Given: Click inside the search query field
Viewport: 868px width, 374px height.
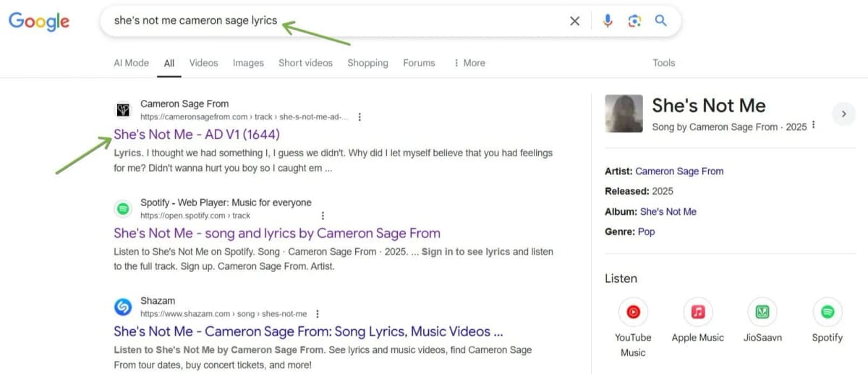Looking at the screenshot, I should point(336,21).
